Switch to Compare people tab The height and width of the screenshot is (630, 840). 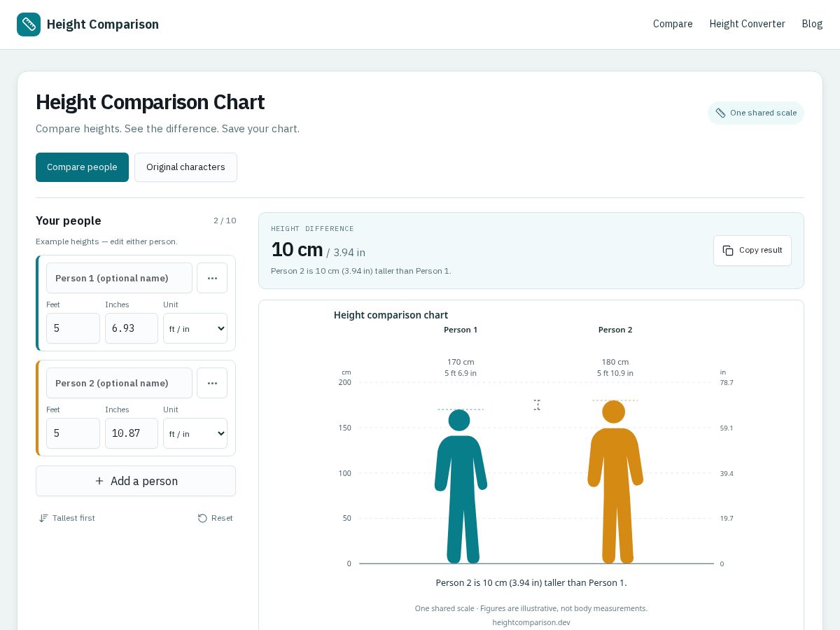click(82, 167)
